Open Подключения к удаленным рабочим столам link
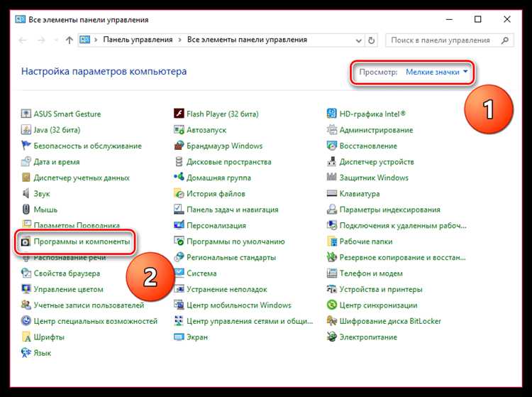 pyautogui.click(x=403, y=226)
